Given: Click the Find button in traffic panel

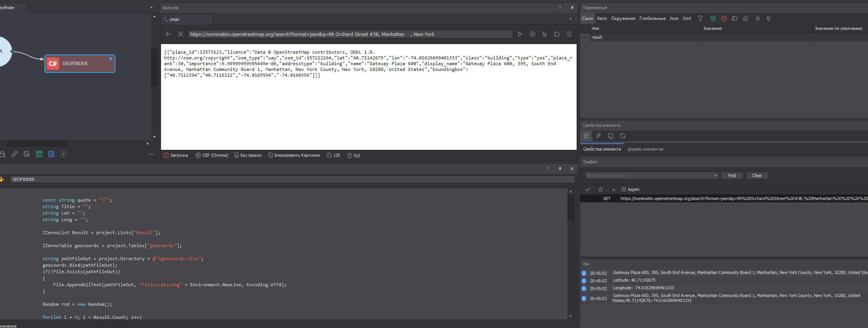Looking at the screenshot, I should (732, 175).
